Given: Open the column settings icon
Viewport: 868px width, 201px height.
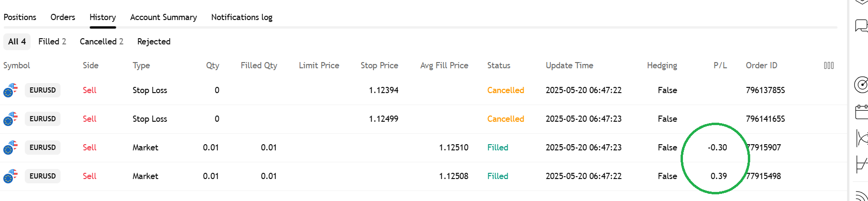Looking at the screenshot, I should pyautogui.click(x=829, y=65).
